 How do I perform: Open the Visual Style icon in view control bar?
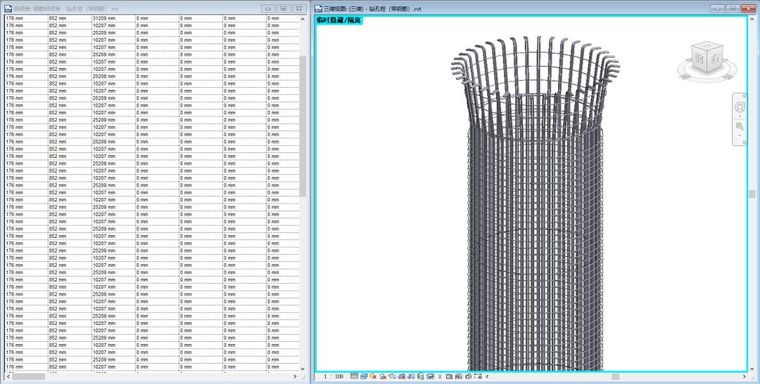(x=364, y=376)
